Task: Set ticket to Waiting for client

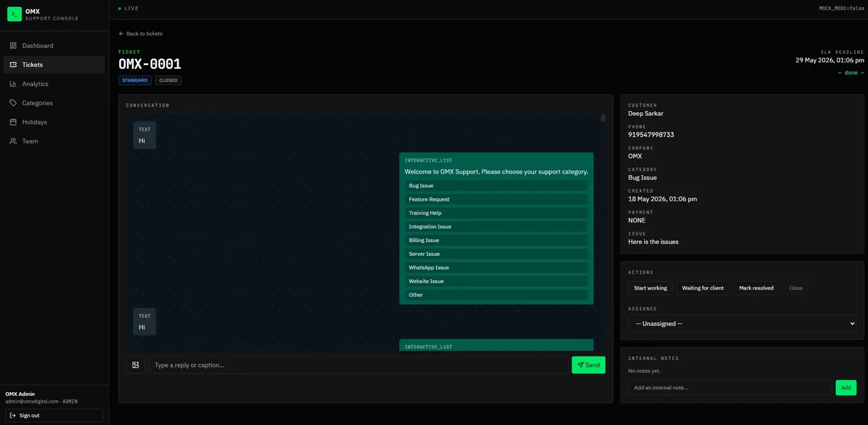Action: pos(702,288)
